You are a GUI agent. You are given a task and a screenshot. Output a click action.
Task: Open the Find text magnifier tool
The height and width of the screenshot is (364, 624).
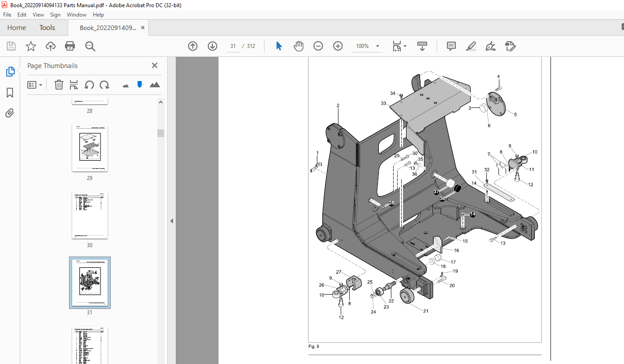point(90,46)
